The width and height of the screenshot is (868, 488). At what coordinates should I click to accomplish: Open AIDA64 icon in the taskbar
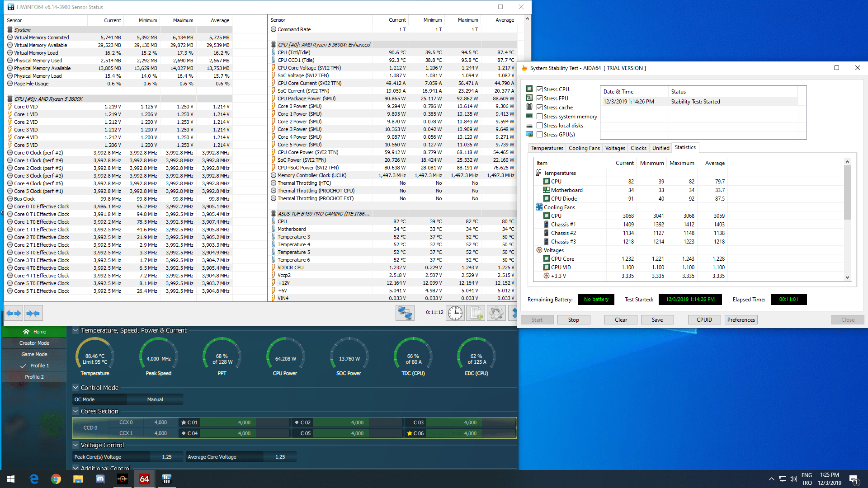[144, 479]
